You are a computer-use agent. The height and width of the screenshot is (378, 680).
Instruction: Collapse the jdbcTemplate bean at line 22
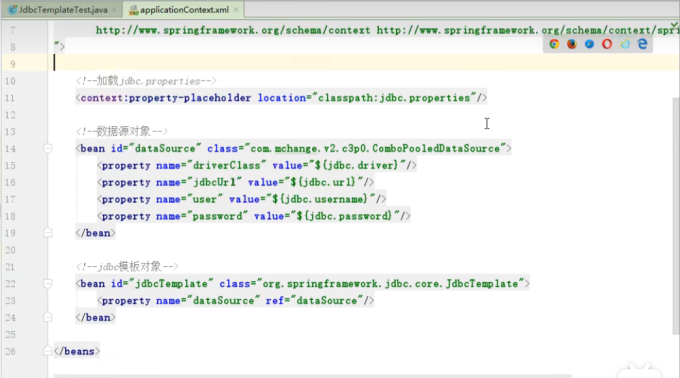click(x=48, y=284)
